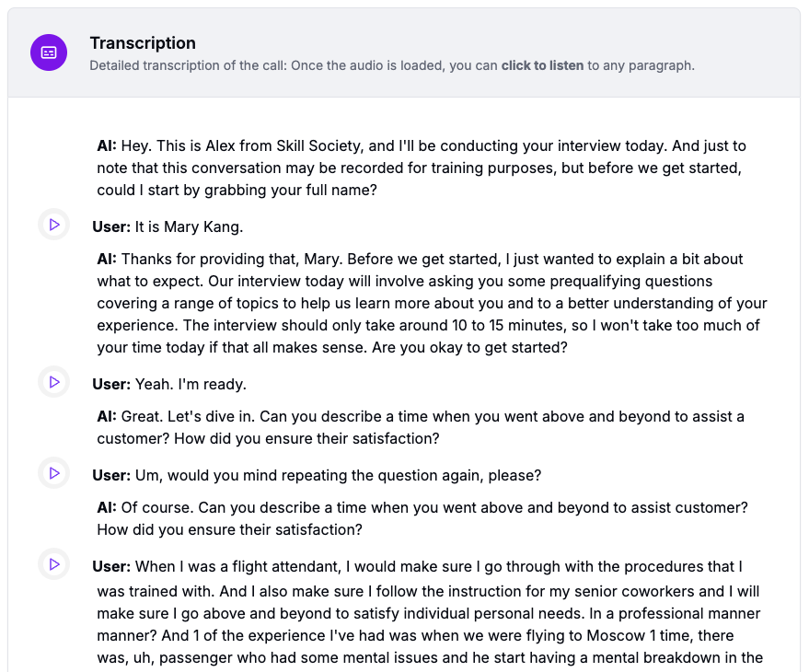Select the Transcription heading

tap(143, 42)
